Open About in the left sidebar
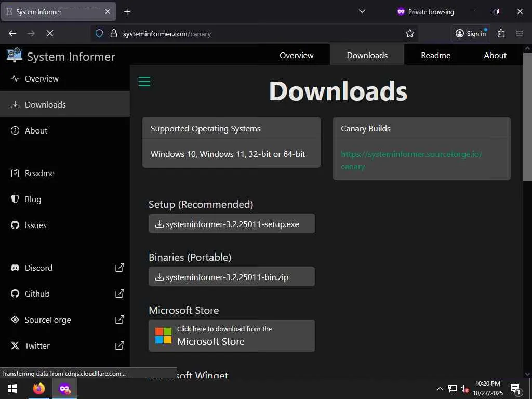532x399 pixels. point(65,130)
